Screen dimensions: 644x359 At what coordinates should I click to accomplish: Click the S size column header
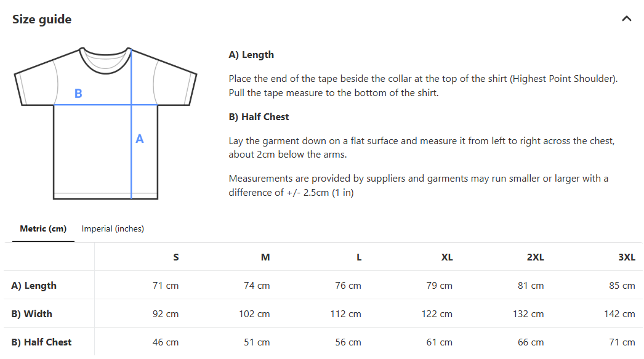(x=176, y=257)
